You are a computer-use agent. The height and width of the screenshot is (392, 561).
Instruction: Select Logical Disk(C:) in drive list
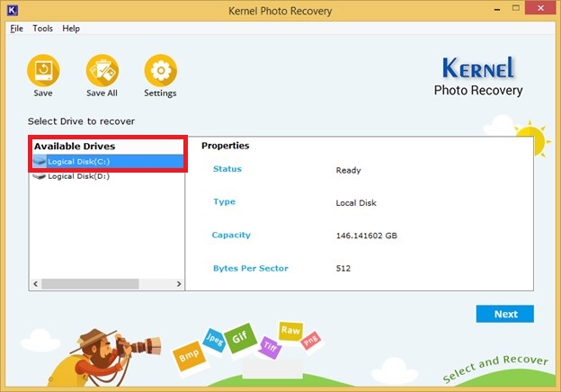tap(107, 161)
